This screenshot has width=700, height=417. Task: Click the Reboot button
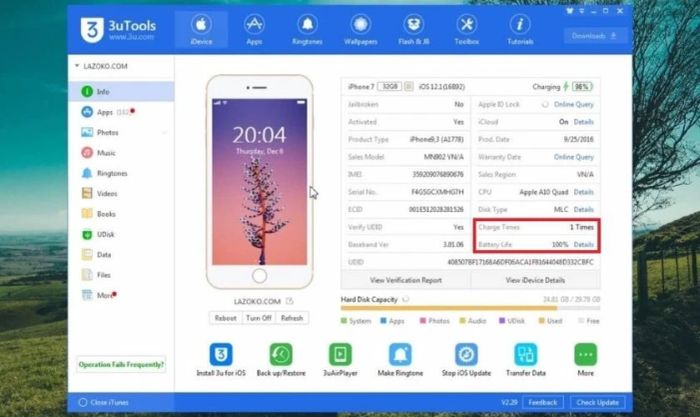(225, 318)
